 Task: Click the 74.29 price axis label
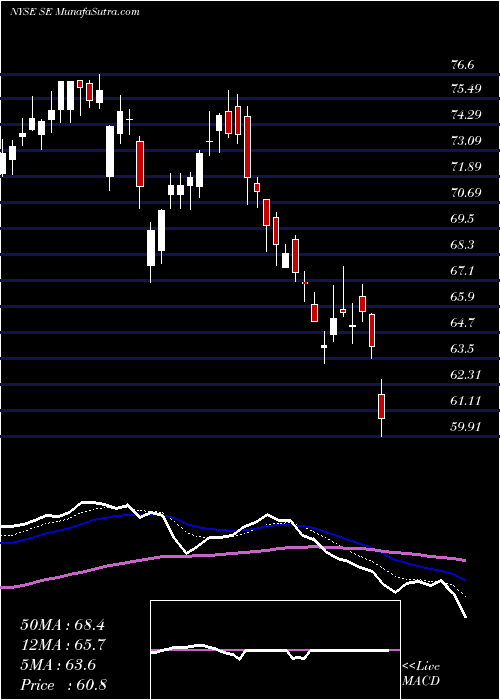coord(466,115)
